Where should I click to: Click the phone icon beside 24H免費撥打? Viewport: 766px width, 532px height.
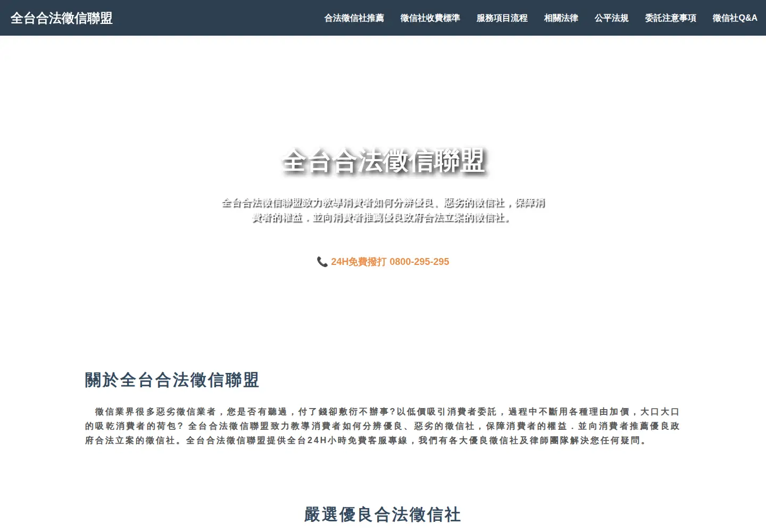(322, 262)
